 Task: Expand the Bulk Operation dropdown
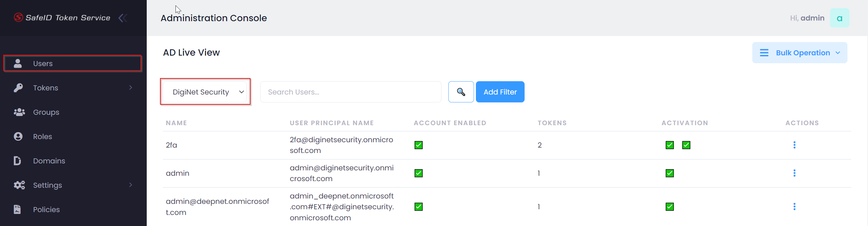[x=799, y=53]
